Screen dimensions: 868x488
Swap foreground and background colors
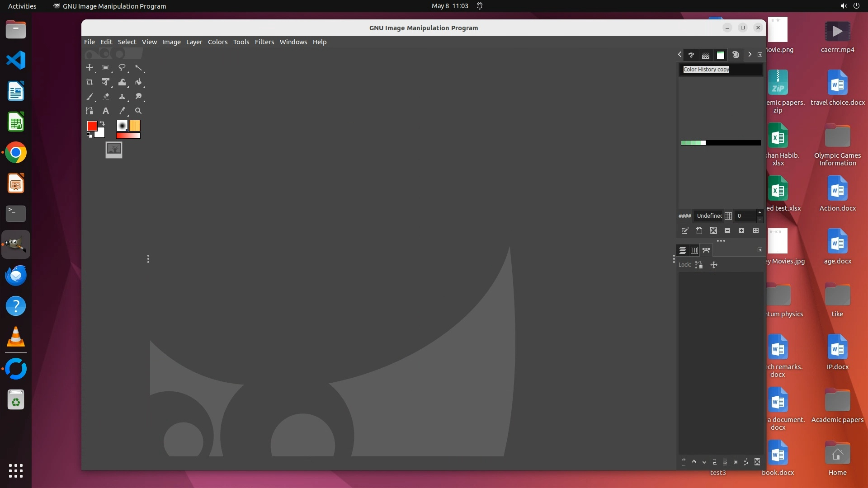(102, 123)
